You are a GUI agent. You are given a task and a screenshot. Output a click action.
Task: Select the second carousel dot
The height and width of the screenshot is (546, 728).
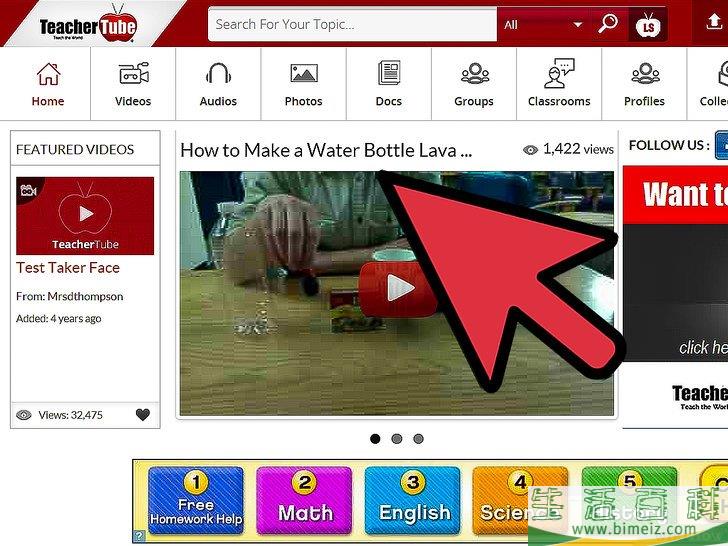tap(396, 439)
